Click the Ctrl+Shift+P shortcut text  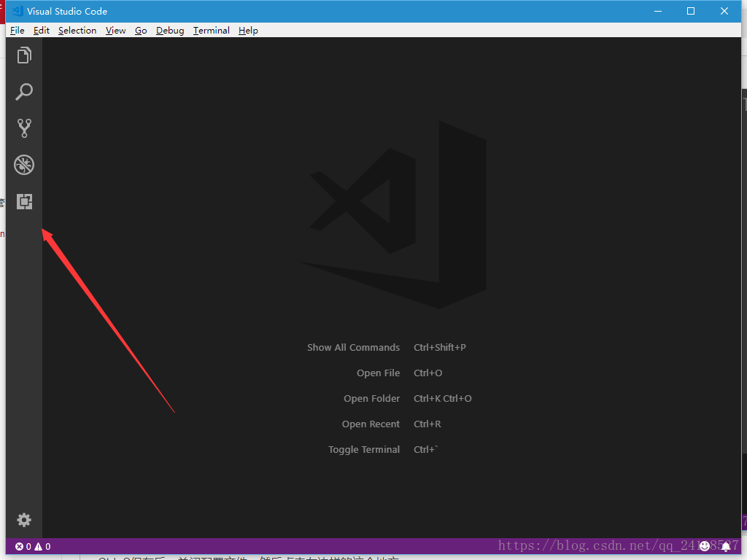click(x=440, y=348)
